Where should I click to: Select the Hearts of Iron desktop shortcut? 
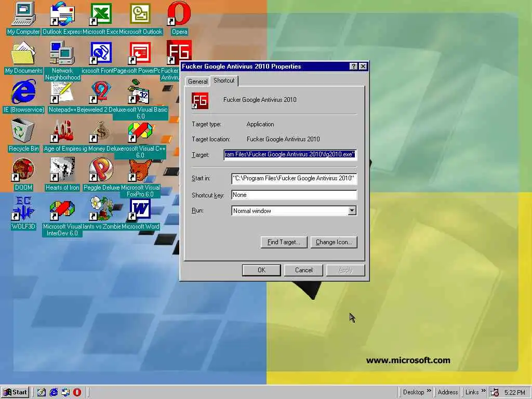(62, 174)
